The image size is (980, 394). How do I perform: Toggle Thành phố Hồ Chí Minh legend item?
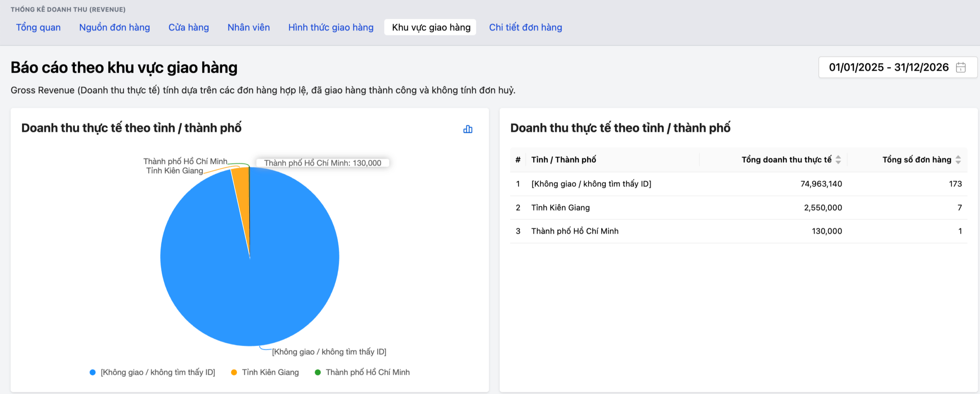[367, 372]
